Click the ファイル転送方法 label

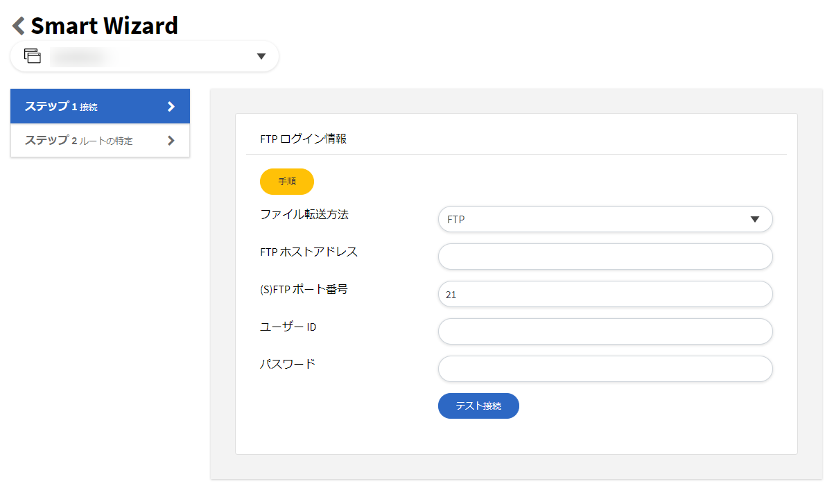pos(304,215)
